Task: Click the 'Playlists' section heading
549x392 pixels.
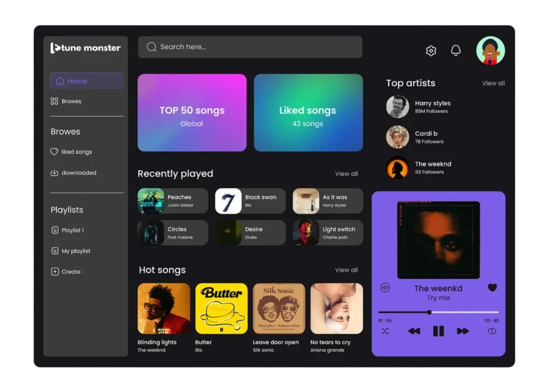Action: coord(67,210)
